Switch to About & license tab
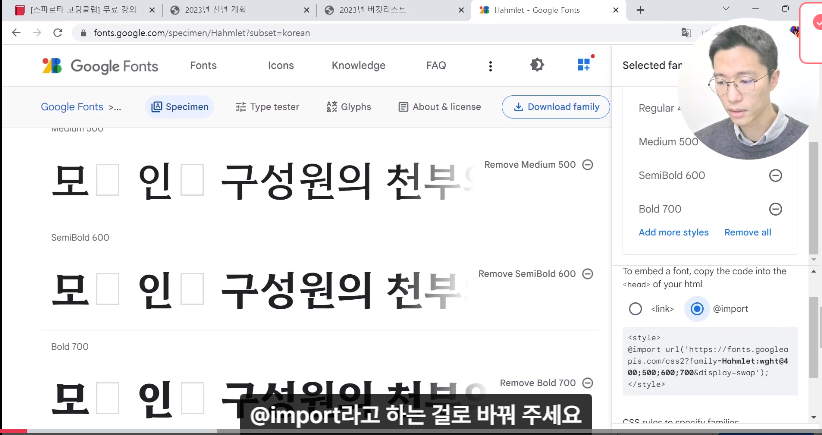The image size is (822, 435). [x=440, y=107]
